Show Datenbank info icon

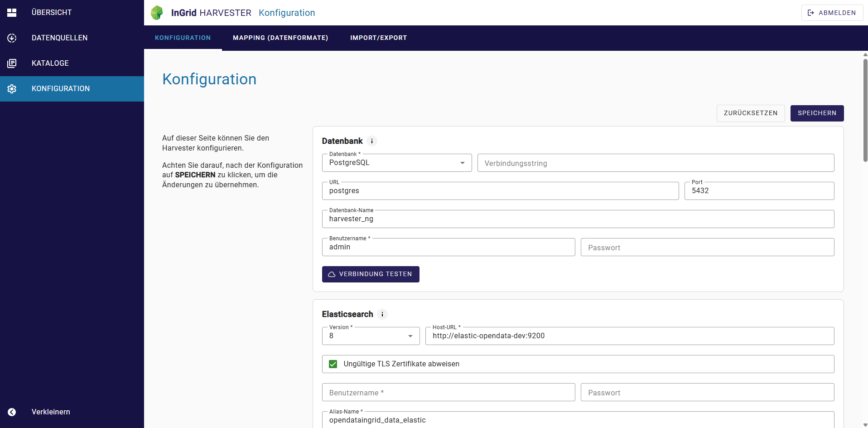tap(372, 141)
